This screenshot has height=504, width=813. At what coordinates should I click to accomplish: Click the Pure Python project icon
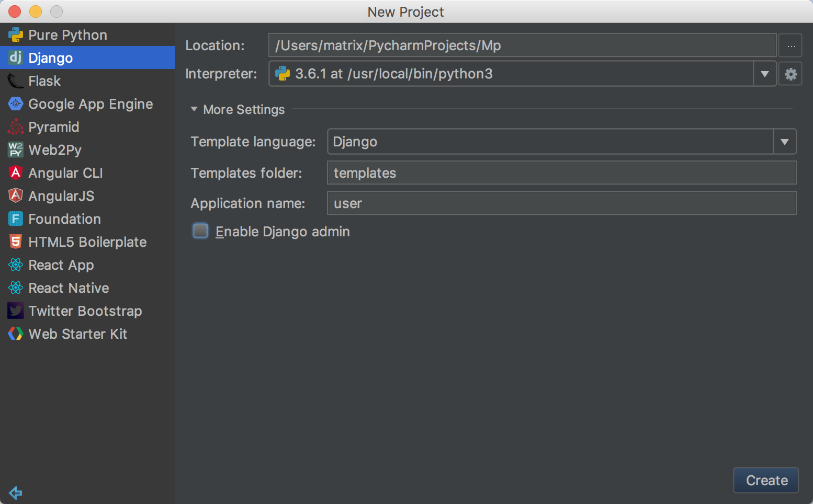click(x=16, y=35)
